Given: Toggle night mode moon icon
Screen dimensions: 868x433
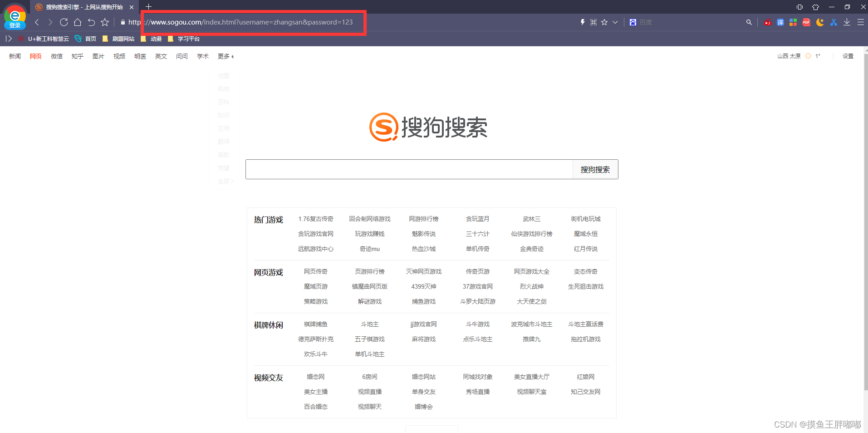Looking at the screenshot, I should point(820,22).
